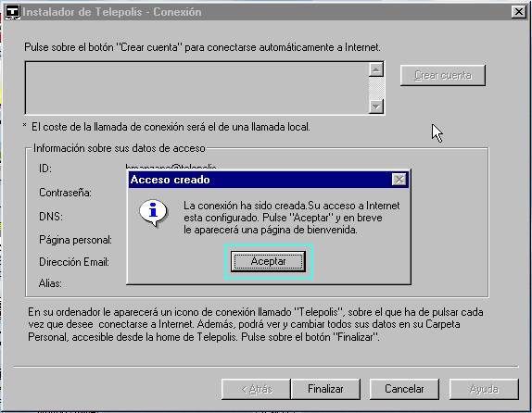Click the Telepolis installer title bar icon
This screenshot has width=532, height=413.
(13, 12)
